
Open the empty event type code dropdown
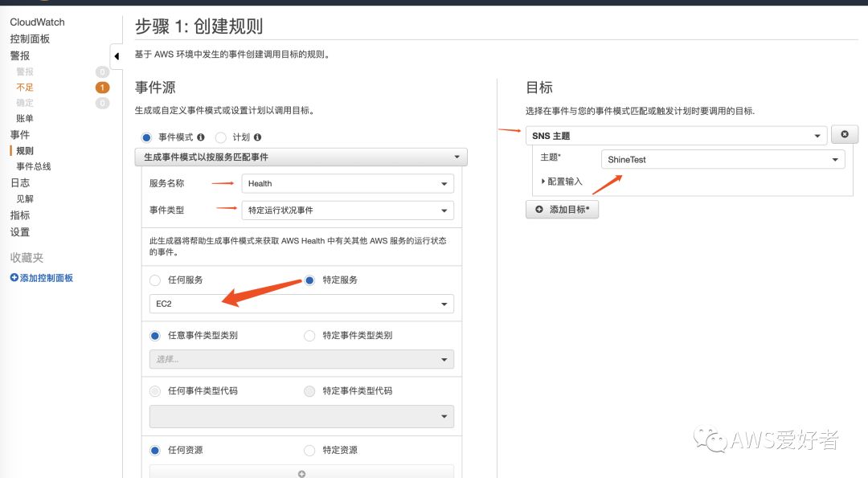click(x=301, y=417)
